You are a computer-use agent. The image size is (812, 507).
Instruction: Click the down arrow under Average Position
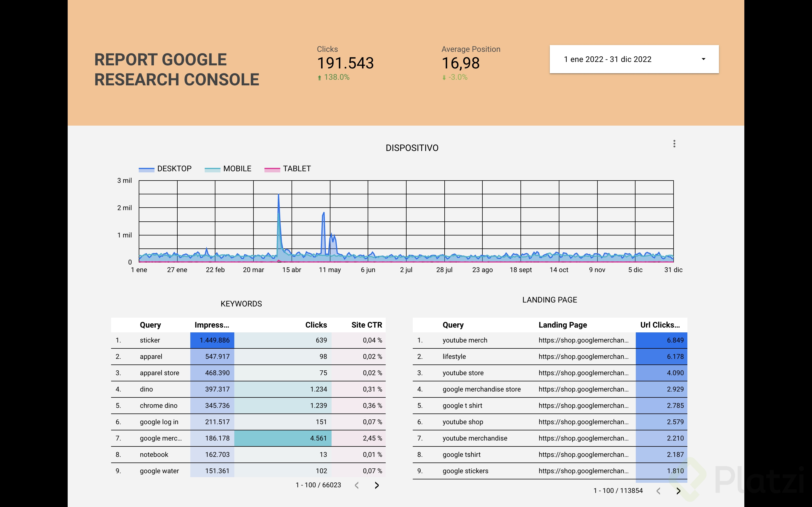click(x=444, y=78)
